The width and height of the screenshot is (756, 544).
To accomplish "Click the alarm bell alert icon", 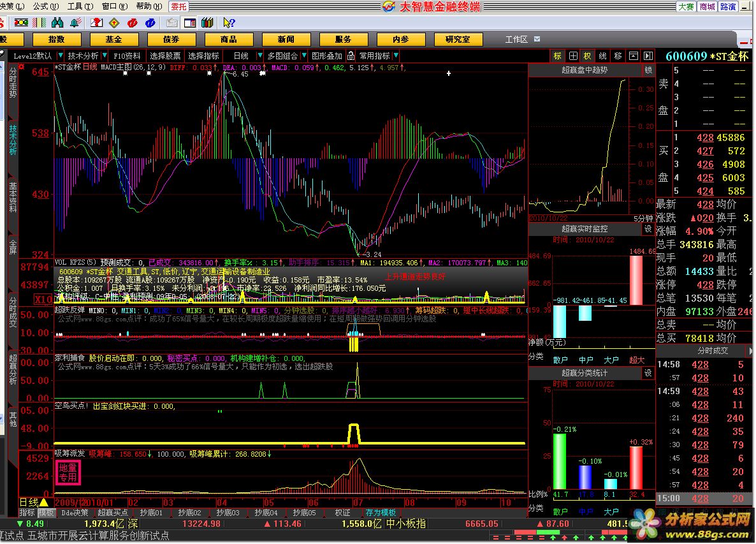I will click(76, 23).
